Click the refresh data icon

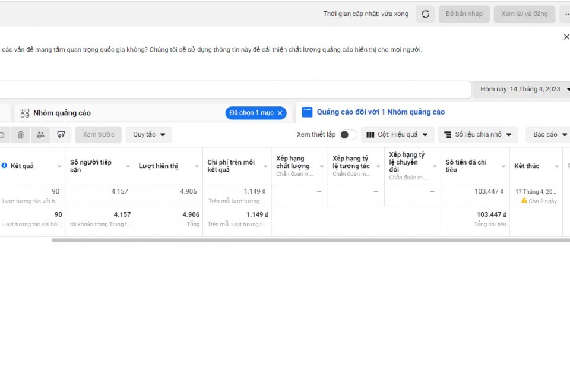425,14
